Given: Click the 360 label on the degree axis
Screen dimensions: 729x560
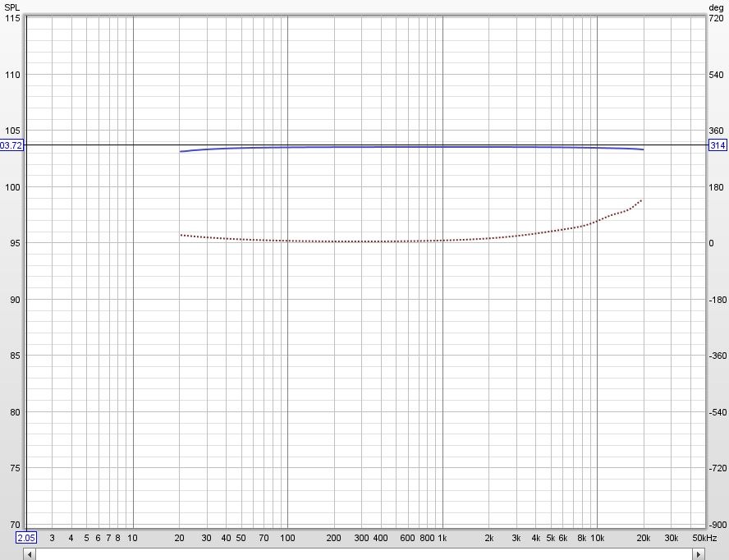Looking at the screenshot, I should (716, 131).
